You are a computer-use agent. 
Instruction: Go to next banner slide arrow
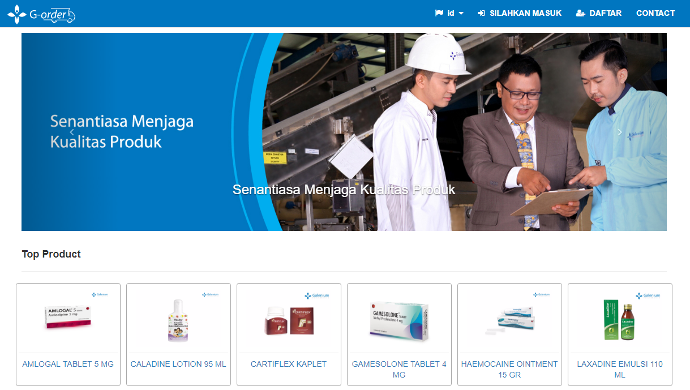point(620,132)
